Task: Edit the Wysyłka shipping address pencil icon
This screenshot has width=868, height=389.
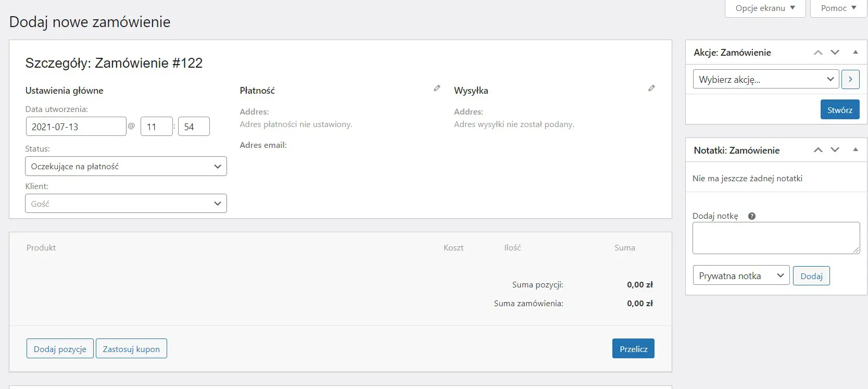Action: 651,89
